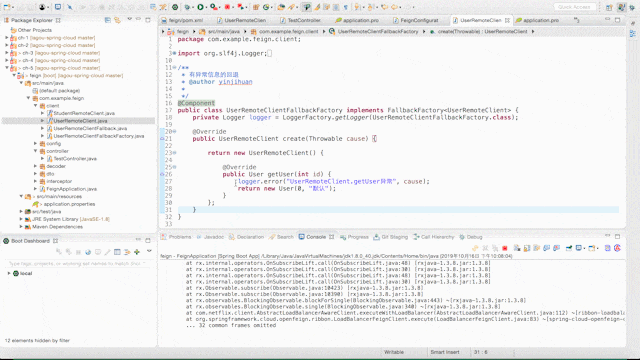This screenshot has width=640, height=360.
Task: Click red Terminate icon in Console toolbar
Action: click(504, 248)
